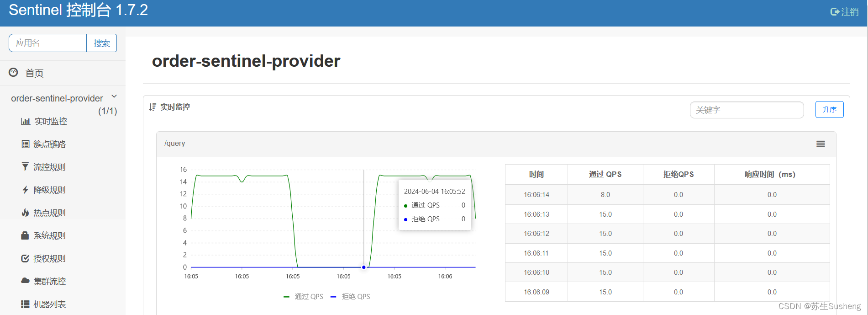
Task: Focus the 应用名 search field
Action: [48, 43]
